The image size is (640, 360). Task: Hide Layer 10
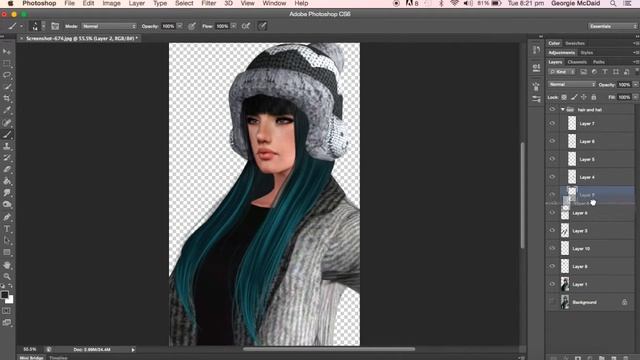[552, 248]
